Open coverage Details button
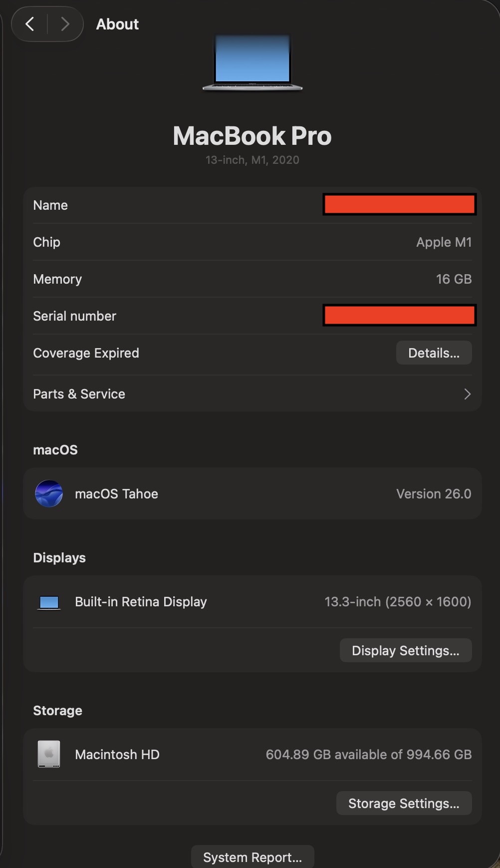 point(434,353)
